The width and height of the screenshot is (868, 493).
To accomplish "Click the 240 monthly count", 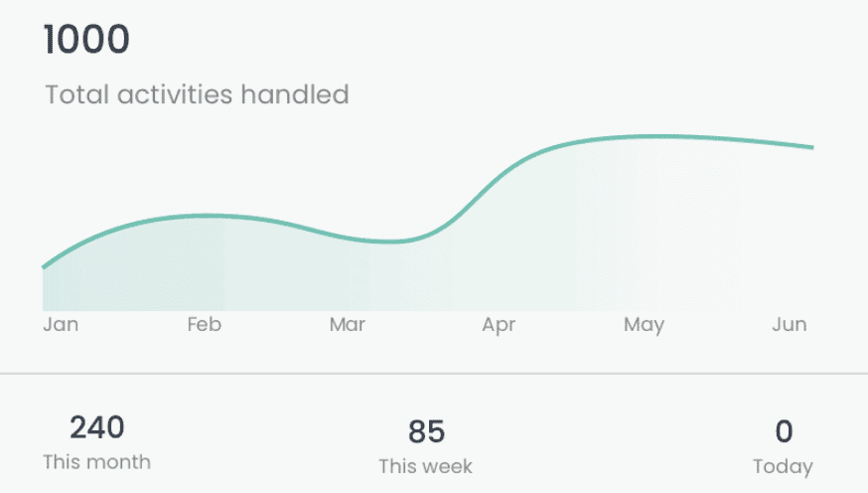I will (x=97, y=427).
